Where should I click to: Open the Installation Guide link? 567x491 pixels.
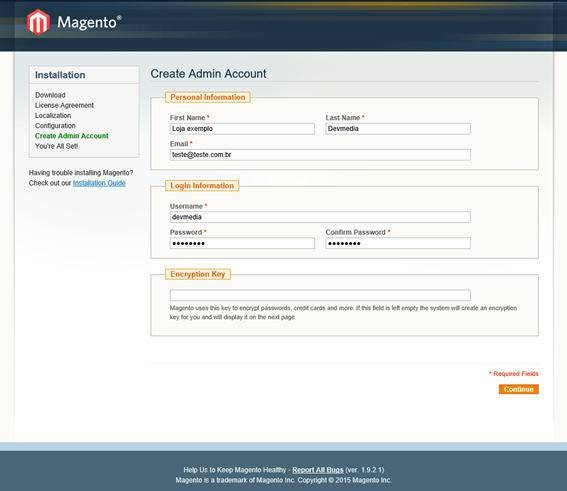pos(99,183)
